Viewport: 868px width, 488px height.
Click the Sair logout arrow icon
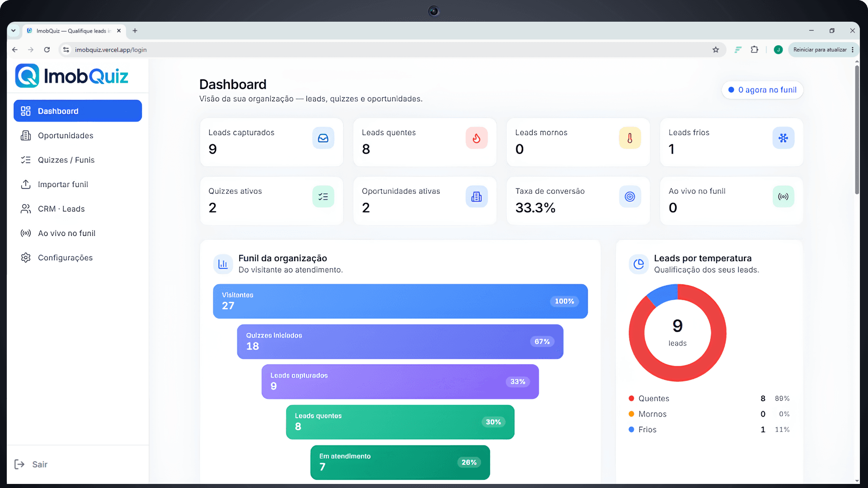point(19,464)
